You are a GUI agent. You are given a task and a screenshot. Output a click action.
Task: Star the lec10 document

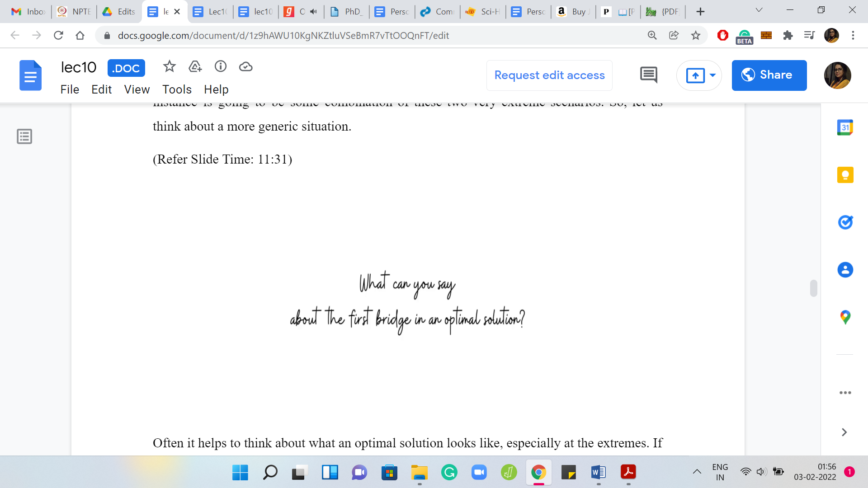coord(169,67)
